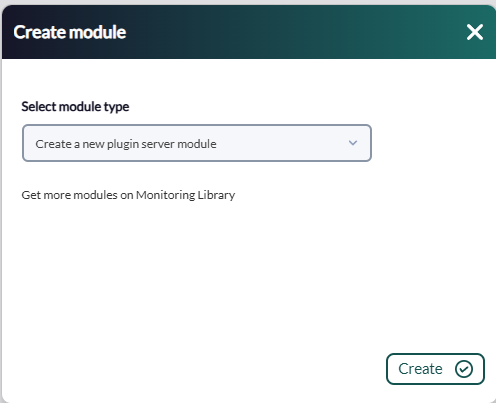Click the Create button
The height and width of the screenshot is (403, 496).
pyautogui.click(x=435, y=369)
